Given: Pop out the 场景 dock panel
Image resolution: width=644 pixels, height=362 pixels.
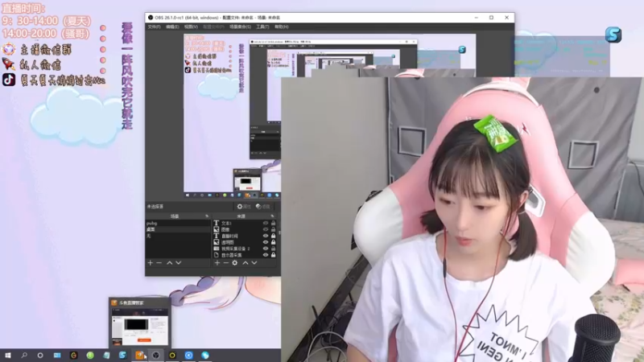Looking at the screenshot, I should point(207,216).
